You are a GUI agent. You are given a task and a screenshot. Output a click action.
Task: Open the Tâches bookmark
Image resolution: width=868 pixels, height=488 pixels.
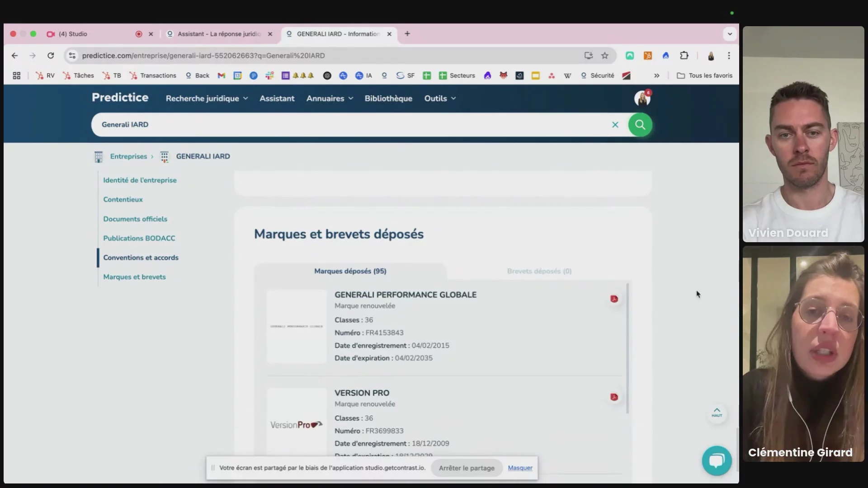[x=79, y=75]
